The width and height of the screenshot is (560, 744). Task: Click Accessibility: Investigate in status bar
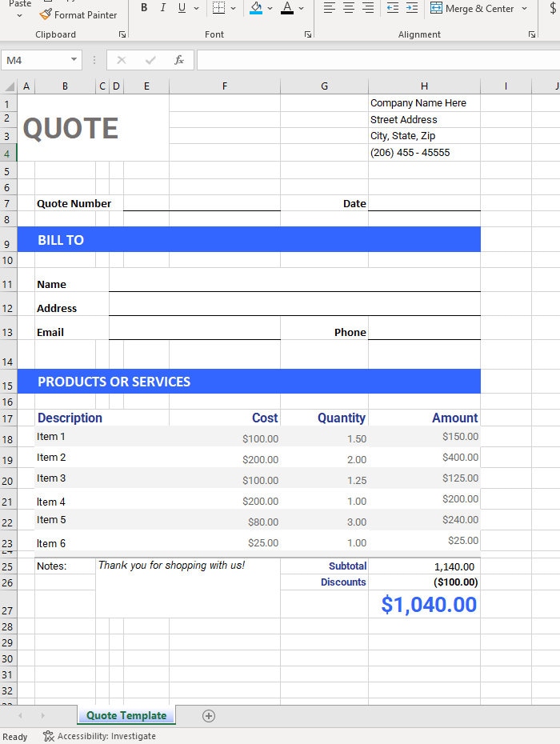(x=99, y=736)
